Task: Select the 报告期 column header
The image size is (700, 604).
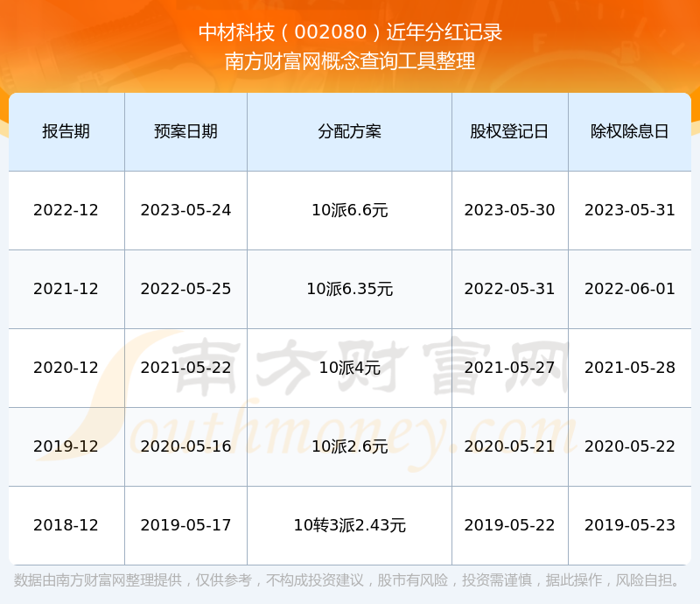Action: (x=66, y=131)
